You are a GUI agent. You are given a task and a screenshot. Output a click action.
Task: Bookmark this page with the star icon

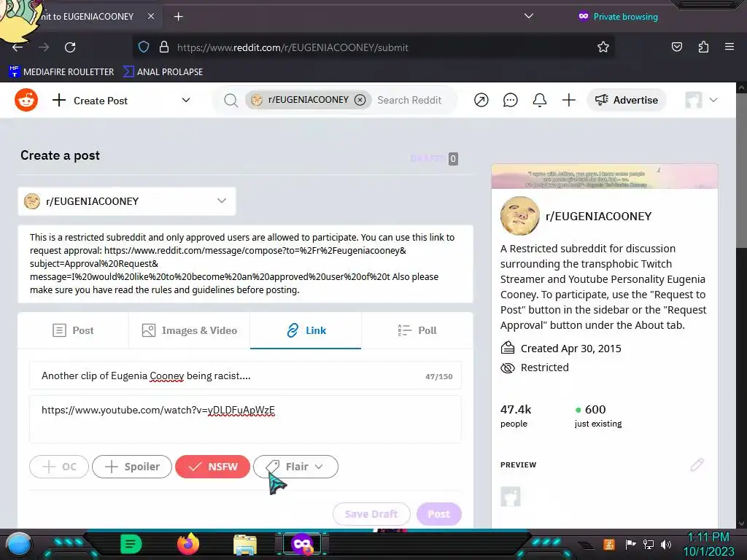click(603, 47)
